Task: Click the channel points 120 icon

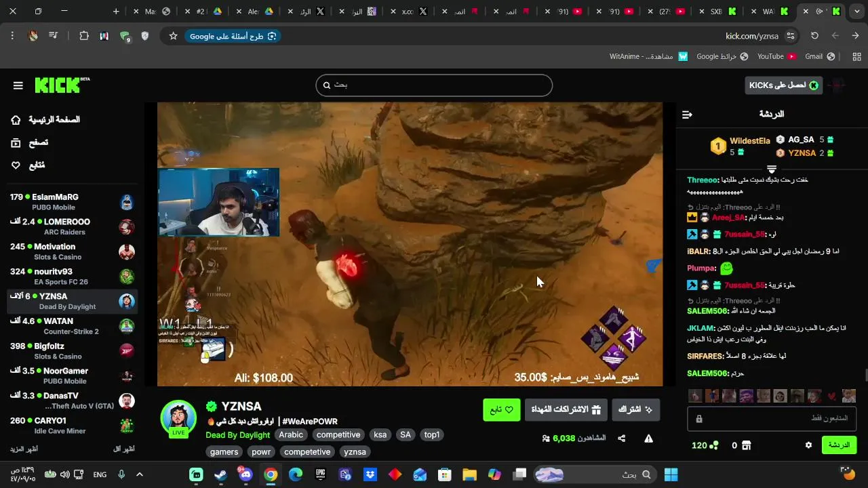Action: [x=714, y=445]
